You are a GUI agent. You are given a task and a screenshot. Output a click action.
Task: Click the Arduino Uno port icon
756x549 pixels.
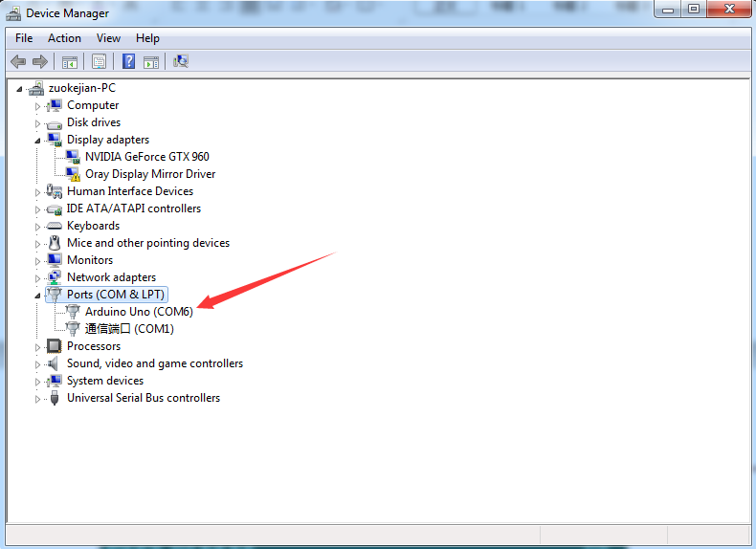[x=73, y=312]
